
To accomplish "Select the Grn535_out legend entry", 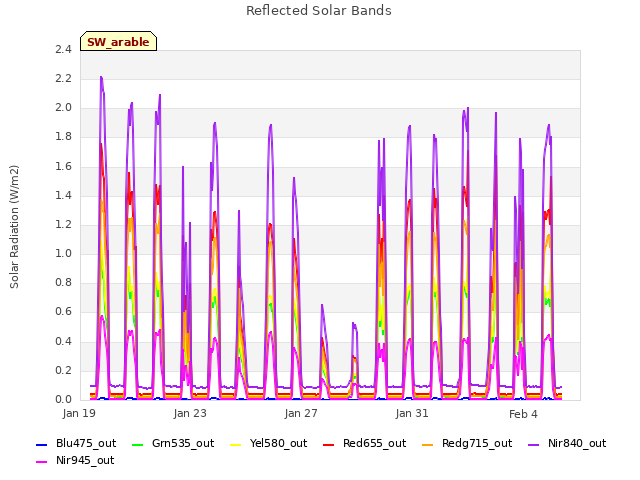I will click(x=173, y=443).
